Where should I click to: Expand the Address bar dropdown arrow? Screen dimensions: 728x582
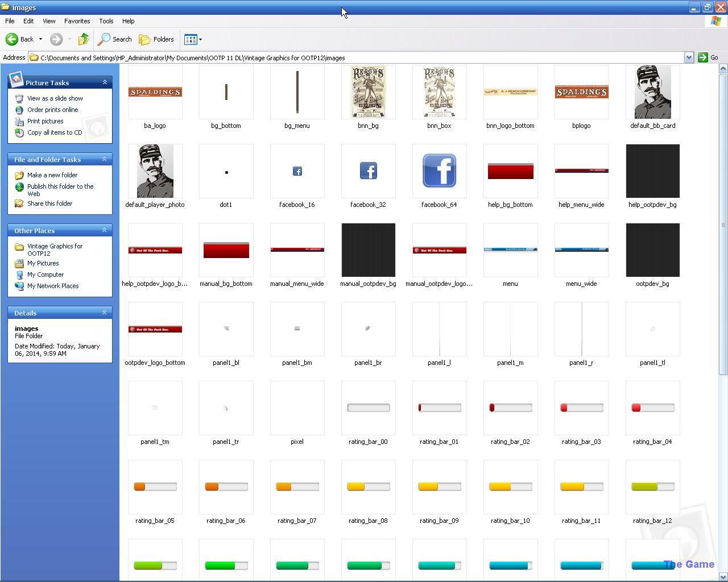click(689, 57)
